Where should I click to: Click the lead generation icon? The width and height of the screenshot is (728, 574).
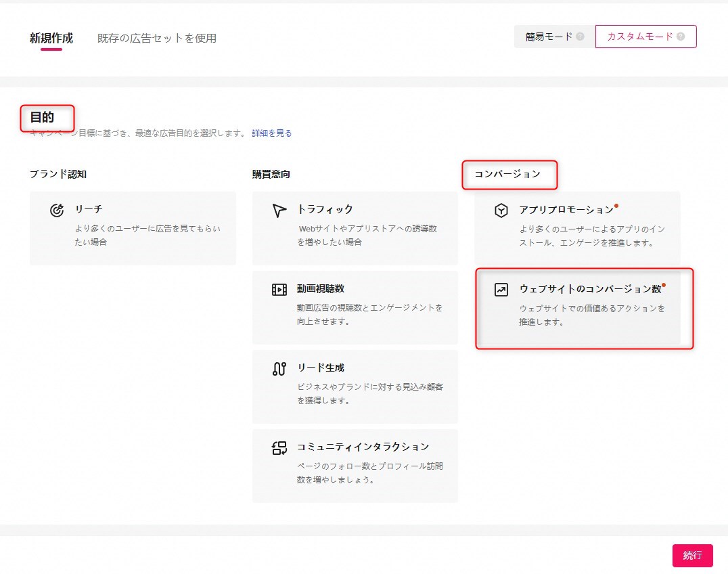pyautogui.click(x=279, y=369)
